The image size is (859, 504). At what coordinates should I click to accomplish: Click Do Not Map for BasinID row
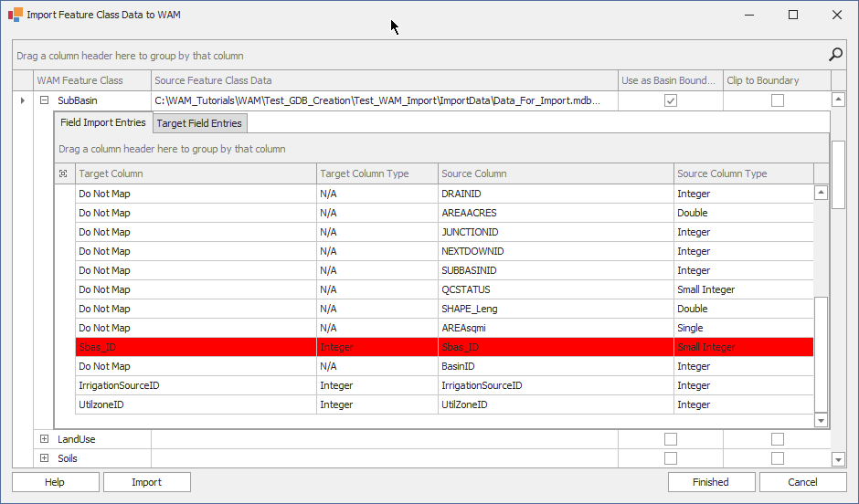click(196, 366)
